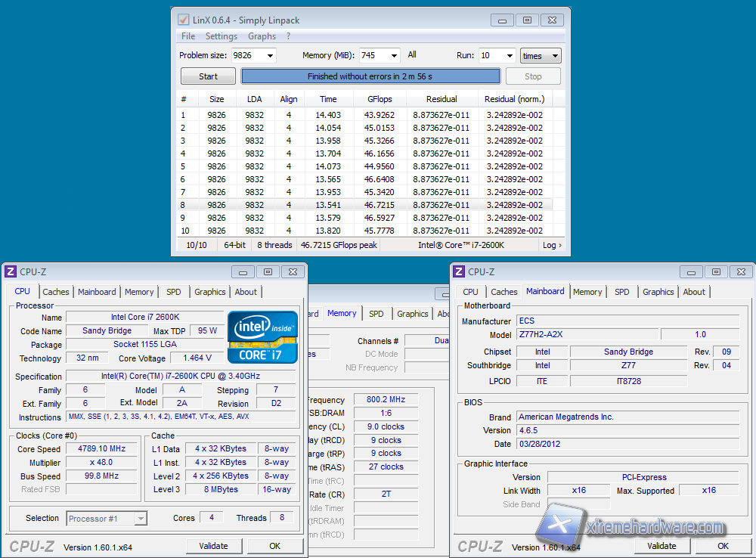Click the LinX app icon in title bar
The image size is (756, 558).
pyautogui.click(x=183, y=20)
